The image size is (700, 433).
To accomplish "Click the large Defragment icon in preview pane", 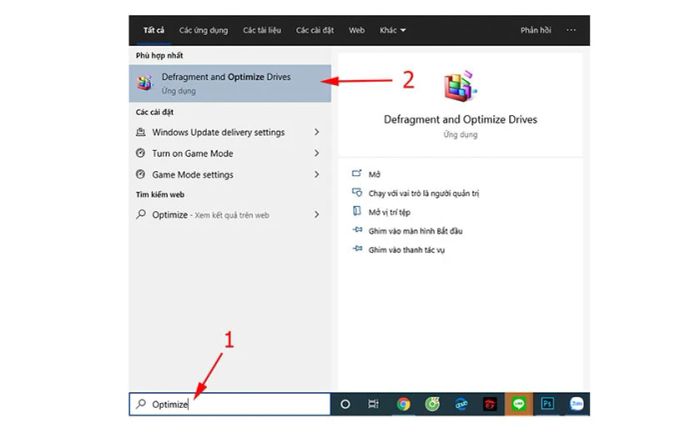I will pyautogui.click(x=460, y=86).
